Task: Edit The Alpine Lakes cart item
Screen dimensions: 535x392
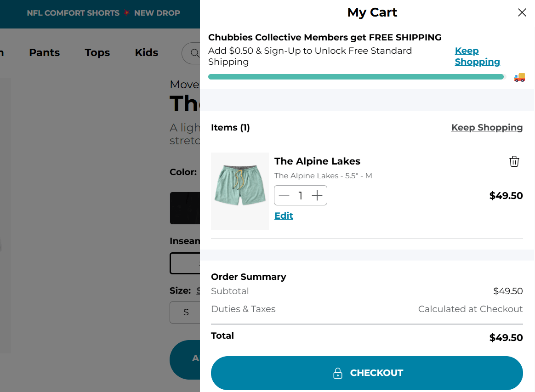Action: (284, 216)
